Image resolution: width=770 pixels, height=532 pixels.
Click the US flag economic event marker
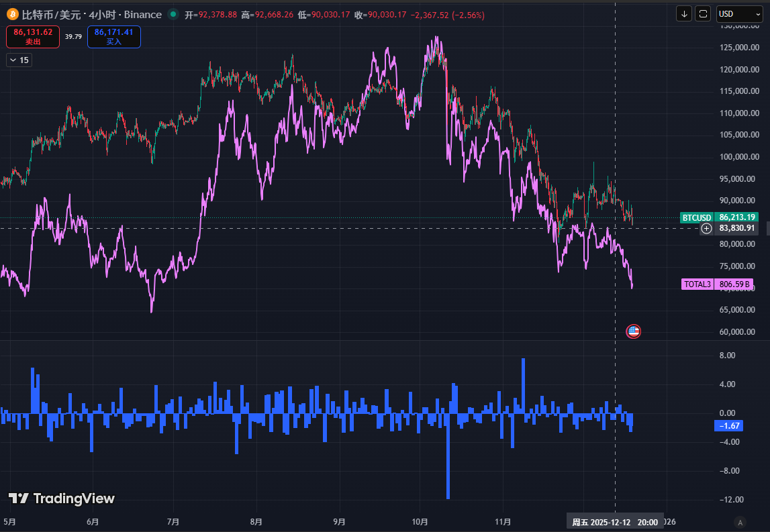633,331
